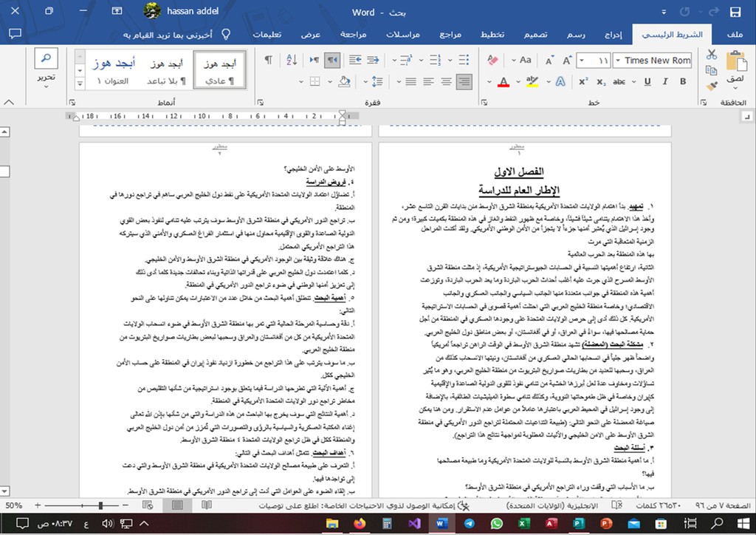Open Excel from the taskbar
Screen dimensions: 756x535
pyautogui.click(x=524, y=523)
